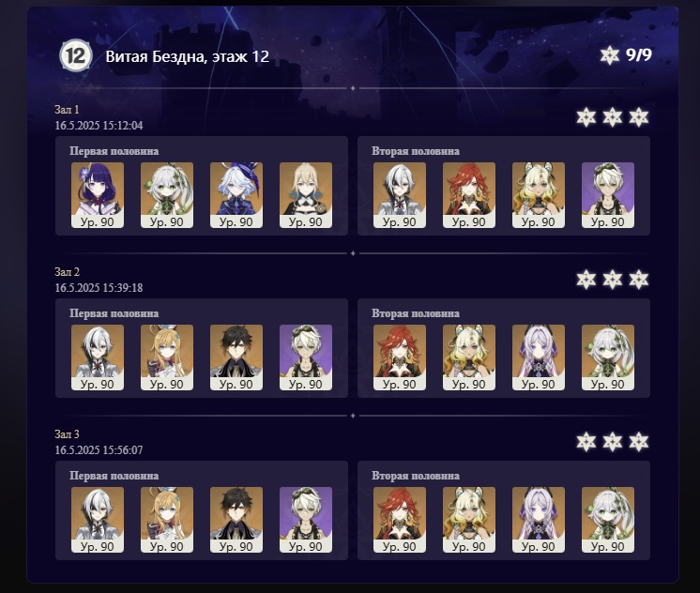
Task: Click orange-haired girl portrait in Зал 3 first half
Action: point(167,520)
